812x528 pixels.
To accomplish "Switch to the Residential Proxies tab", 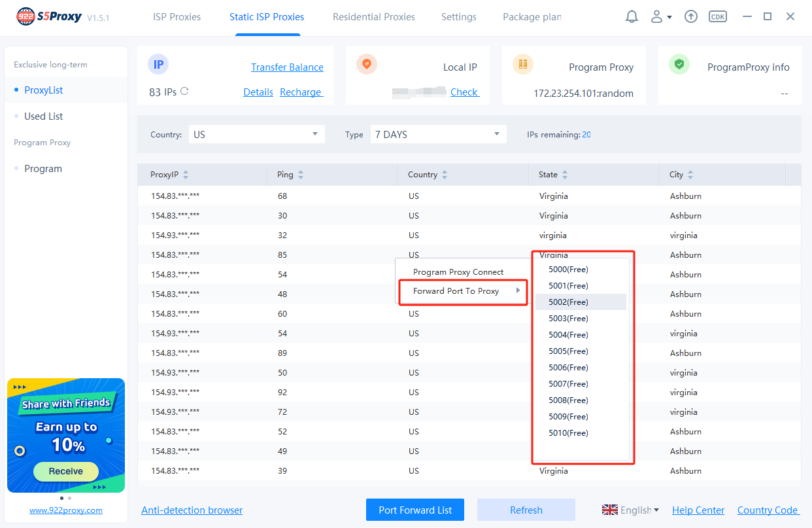I will (373, 17).
